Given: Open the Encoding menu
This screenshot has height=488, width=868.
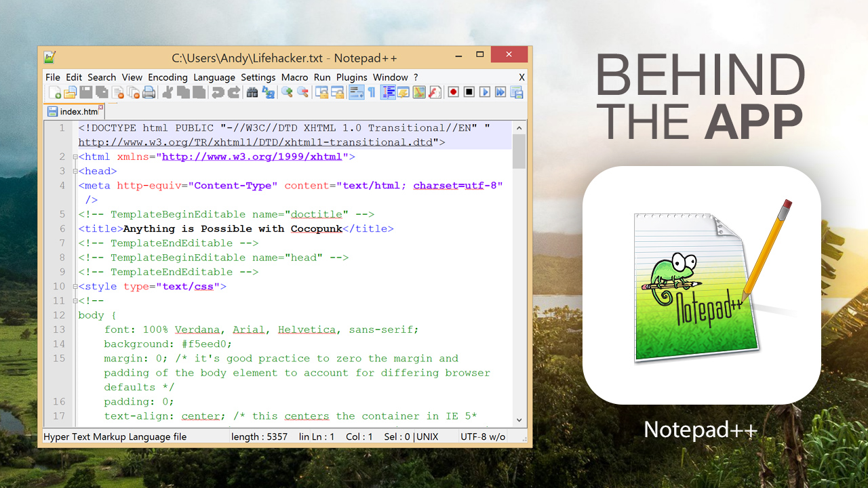Looking at the screenshot, I should click(x=167, y=77).
